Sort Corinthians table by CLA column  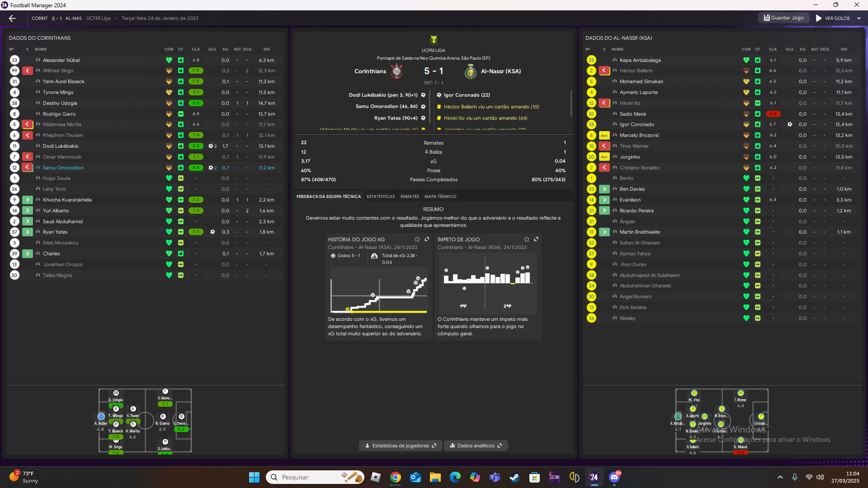coord(196,49)
